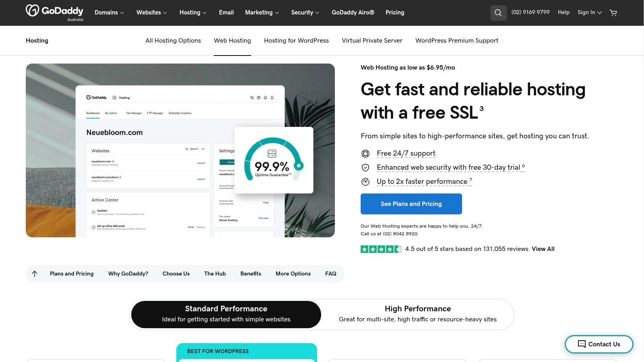Click the Trustpilot star rating graphic
The width and height of the screenshot is (644, 362).
(x=381, y=249)
